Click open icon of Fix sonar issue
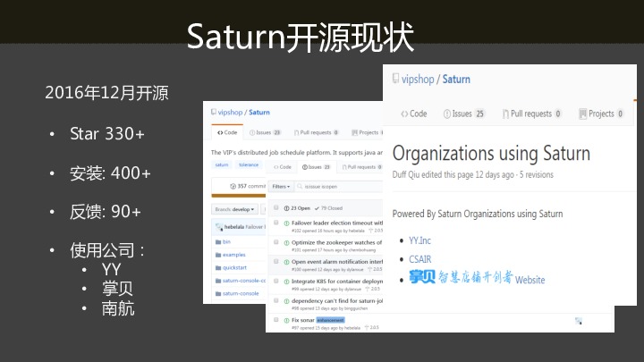Viewport: 644px width, 362px height. click(287, 320)
